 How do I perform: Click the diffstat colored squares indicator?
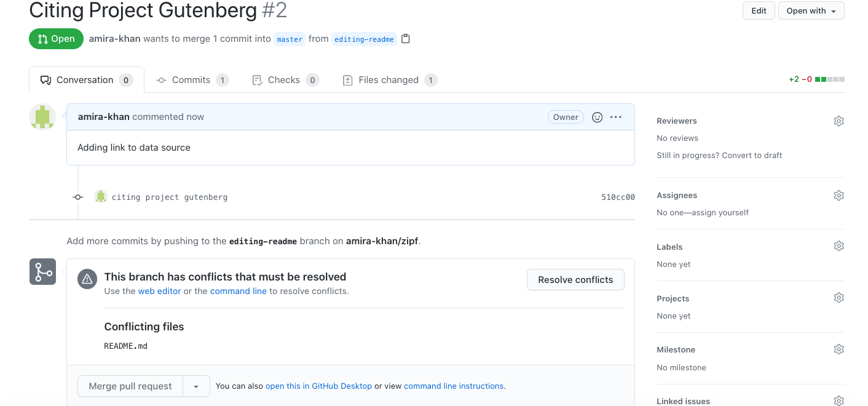(829, 79)
